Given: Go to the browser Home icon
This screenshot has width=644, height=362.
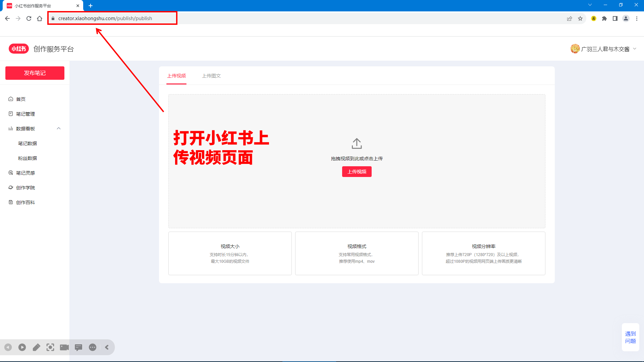Looking at the screenshot, I should 40,18.
